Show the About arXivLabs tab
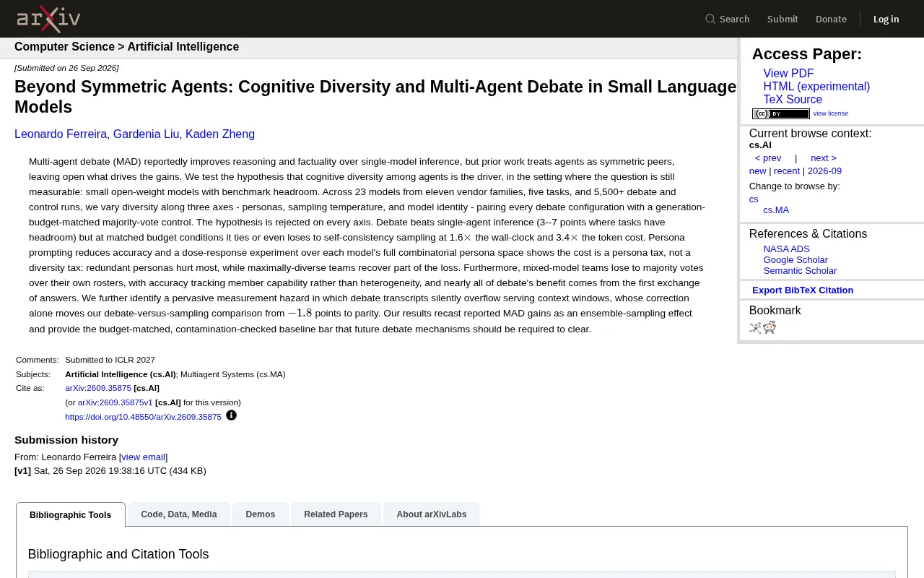This screenshot has height=578, width=924. point(432,514)
